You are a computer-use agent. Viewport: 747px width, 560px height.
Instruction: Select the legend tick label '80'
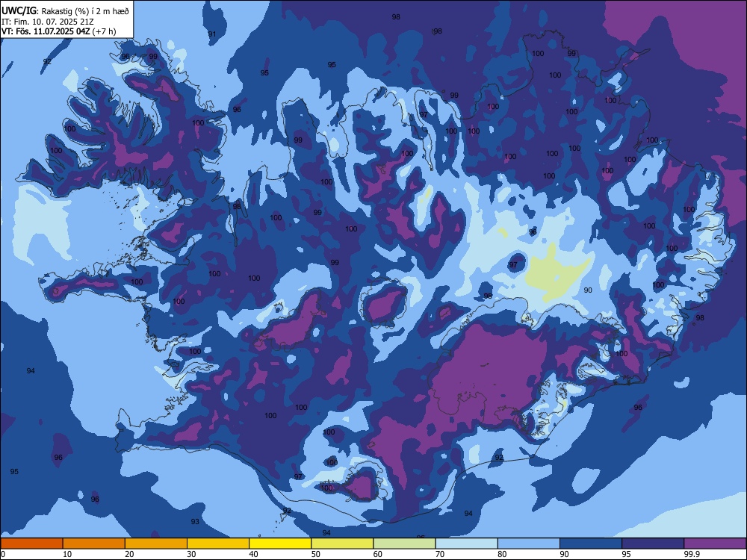click(x=502, y=554)
